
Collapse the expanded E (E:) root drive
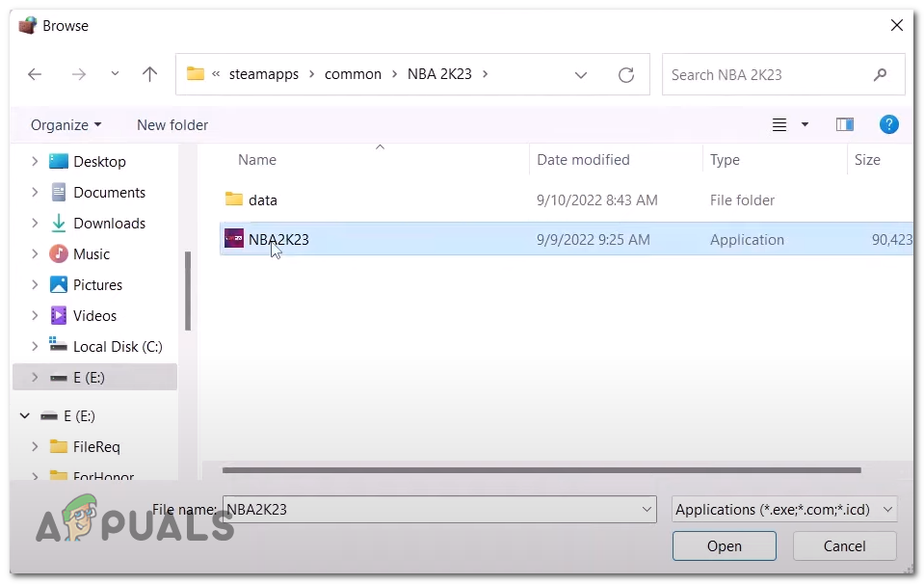tap(25, 415)
